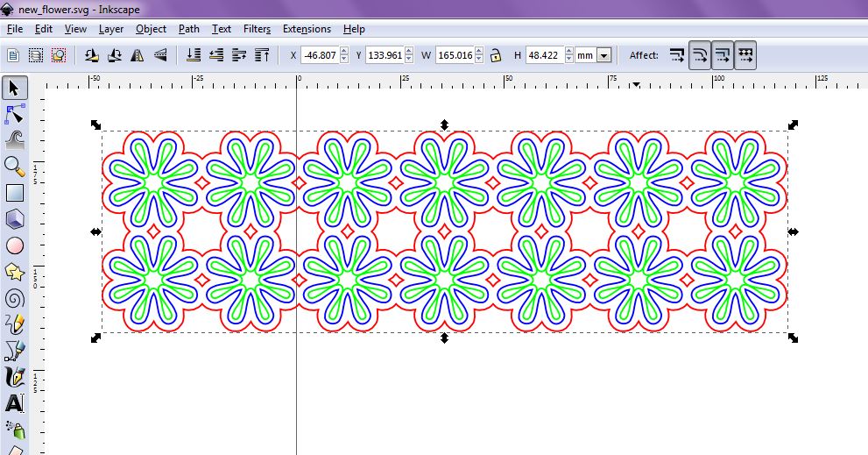The height and width of the screenshot is (455, 868).
Task: Open the Filters menu
Action: click(257, 29)
